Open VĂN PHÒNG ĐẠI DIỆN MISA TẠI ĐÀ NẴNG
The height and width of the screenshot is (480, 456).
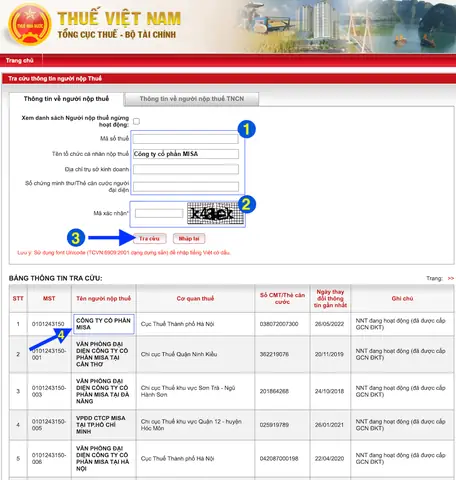pyautogui.click(x=102, y=391)
